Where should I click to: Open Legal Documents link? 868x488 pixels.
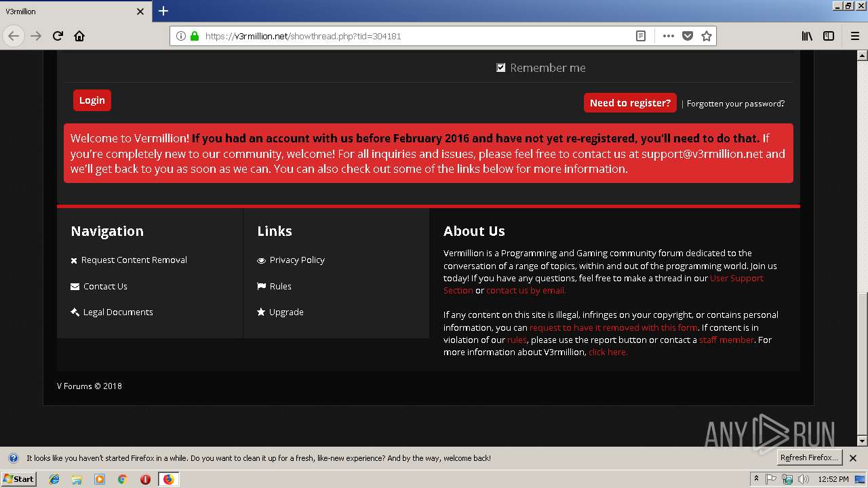point(118,312)
